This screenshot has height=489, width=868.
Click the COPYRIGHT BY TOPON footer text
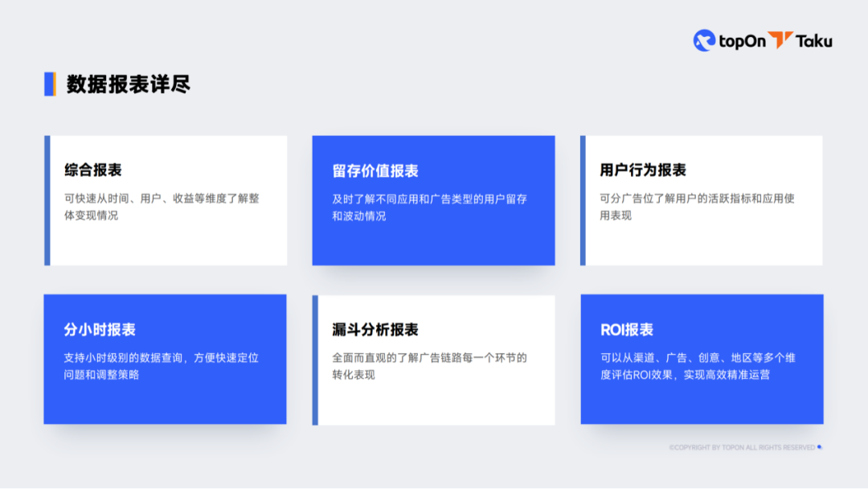point(742,447)
